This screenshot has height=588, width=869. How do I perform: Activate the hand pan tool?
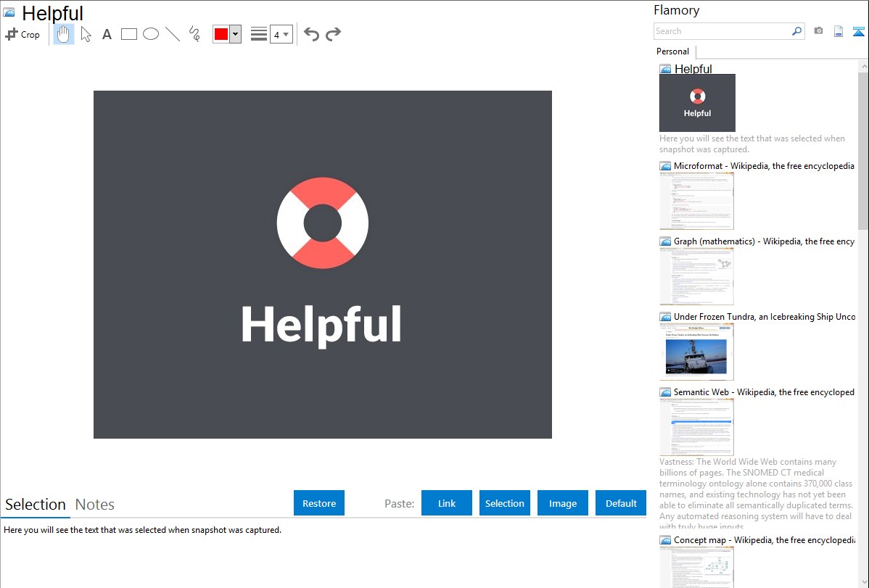click(63, 34)
